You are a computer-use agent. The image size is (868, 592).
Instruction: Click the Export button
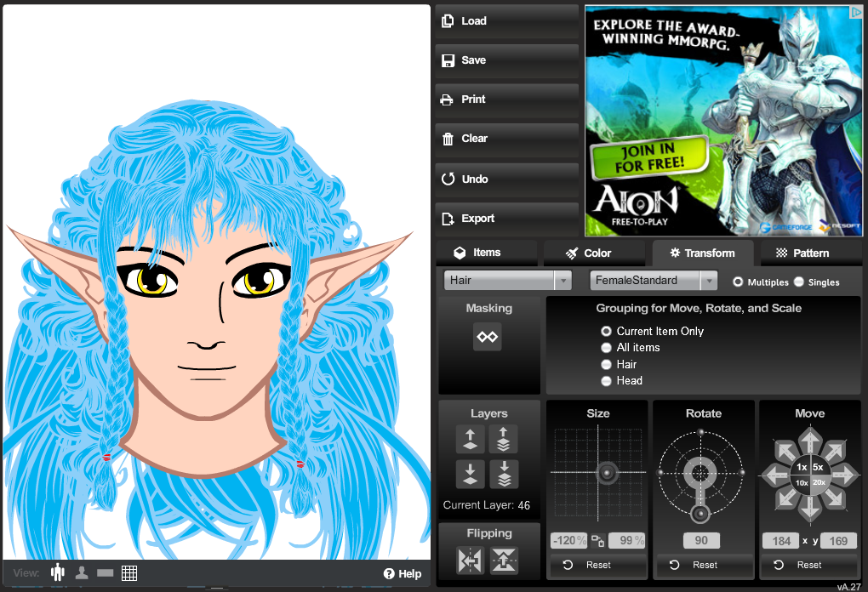[506, 219]
